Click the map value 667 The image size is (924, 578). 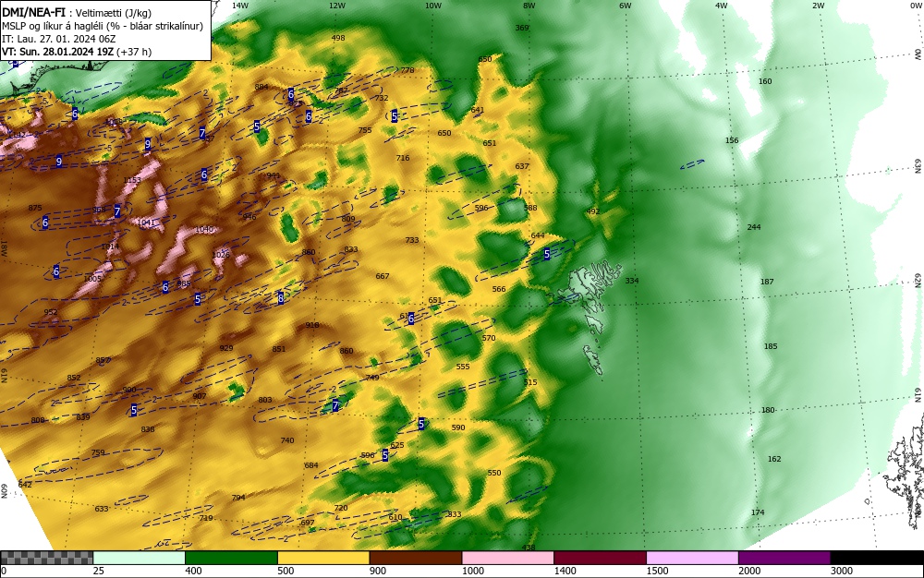pos(383,276)
